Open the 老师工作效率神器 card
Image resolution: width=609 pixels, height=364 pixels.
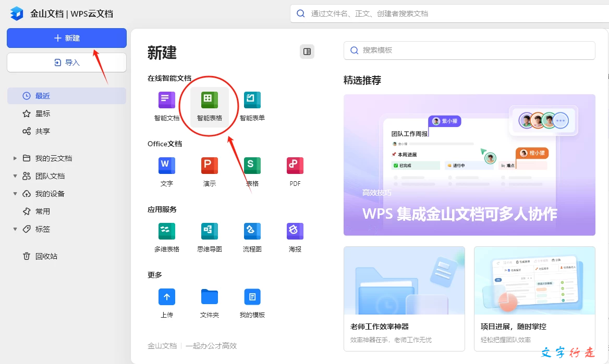(404, 299)
